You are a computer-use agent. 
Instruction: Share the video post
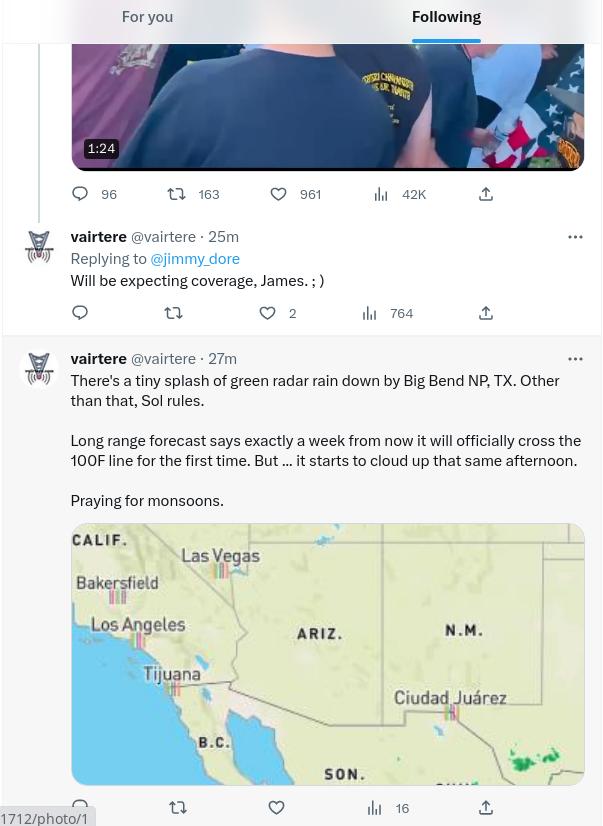(486, 194)
